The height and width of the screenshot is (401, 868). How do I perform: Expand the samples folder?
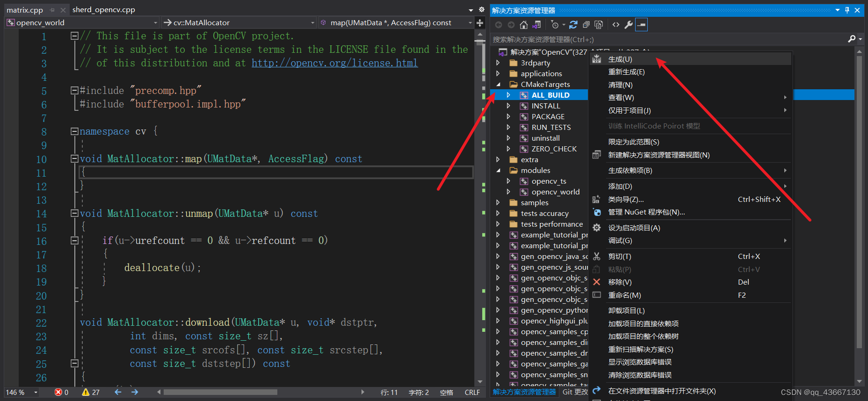coord(498,202)
